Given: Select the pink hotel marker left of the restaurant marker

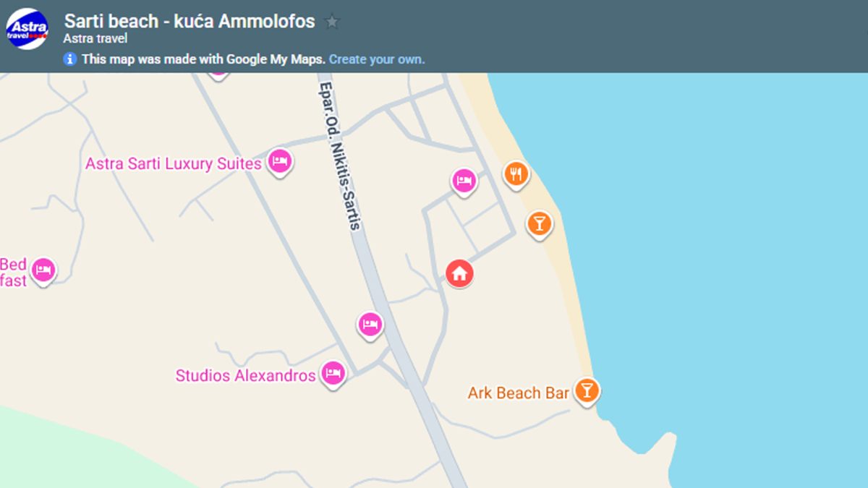Looking at the screenshot, I should [464, 181].
